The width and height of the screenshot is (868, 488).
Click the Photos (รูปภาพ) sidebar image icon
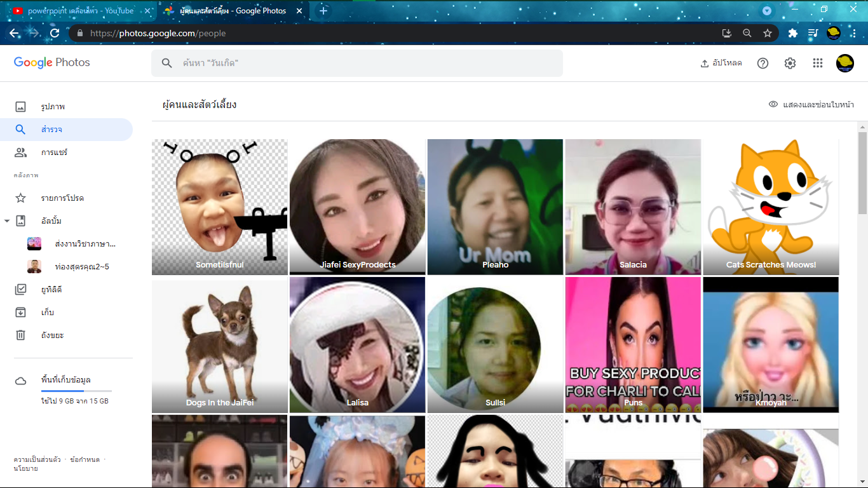[20, 107]
